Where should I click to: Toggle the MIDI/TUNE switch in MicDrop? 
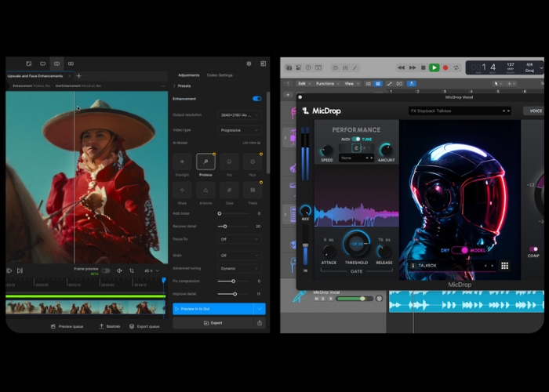point(356,139)
